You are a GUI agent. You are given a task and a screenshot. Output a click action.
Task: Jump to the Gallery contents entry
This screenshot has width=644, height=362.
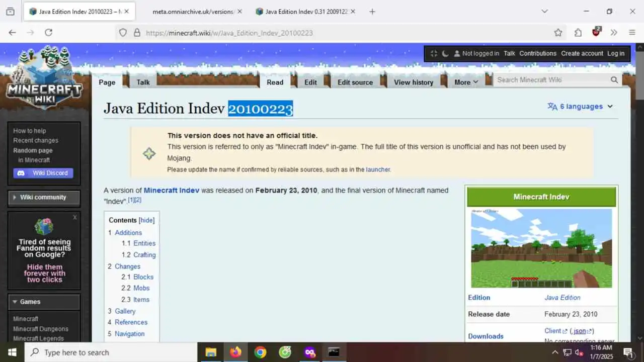125,311
